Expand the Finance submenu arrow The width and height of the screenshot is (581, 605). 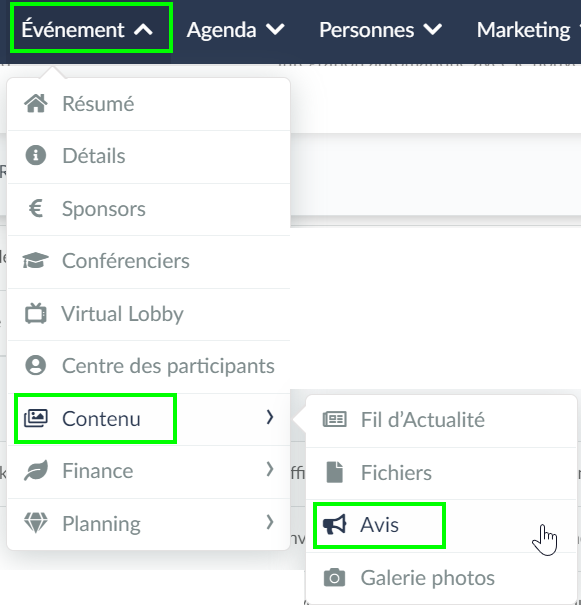click(x=270, y=470)
